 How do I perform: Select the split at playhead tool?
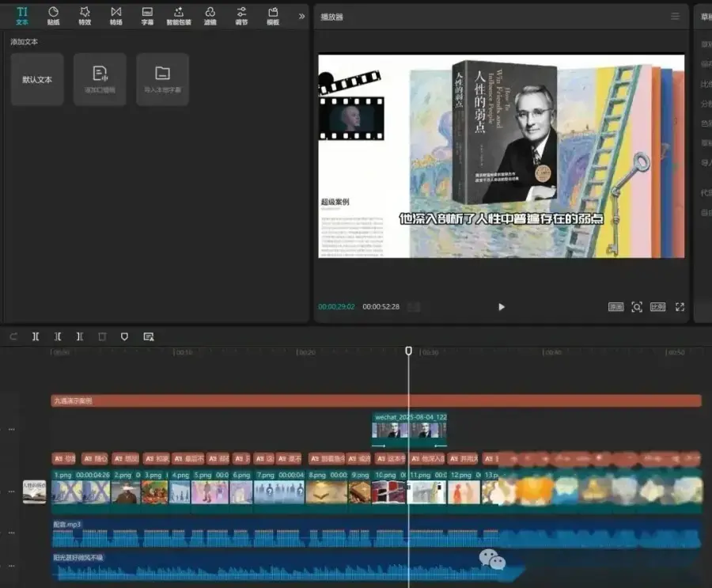(36, 336)
